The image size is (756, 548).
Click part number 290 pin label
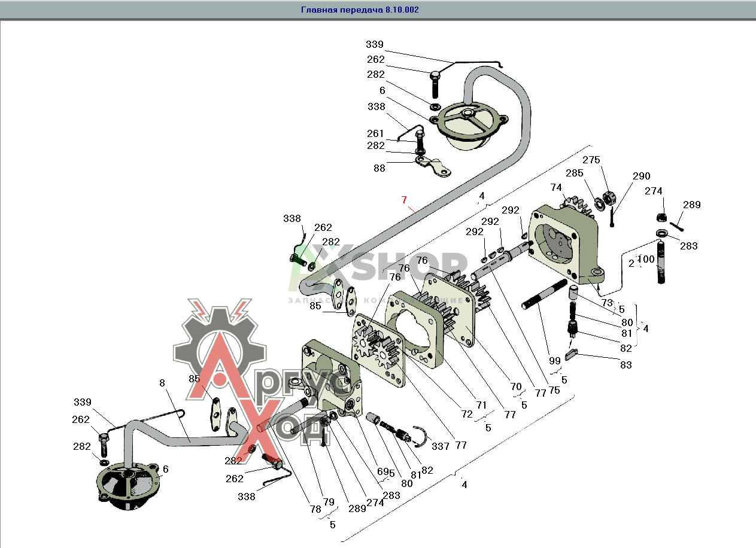pos(641,176)
